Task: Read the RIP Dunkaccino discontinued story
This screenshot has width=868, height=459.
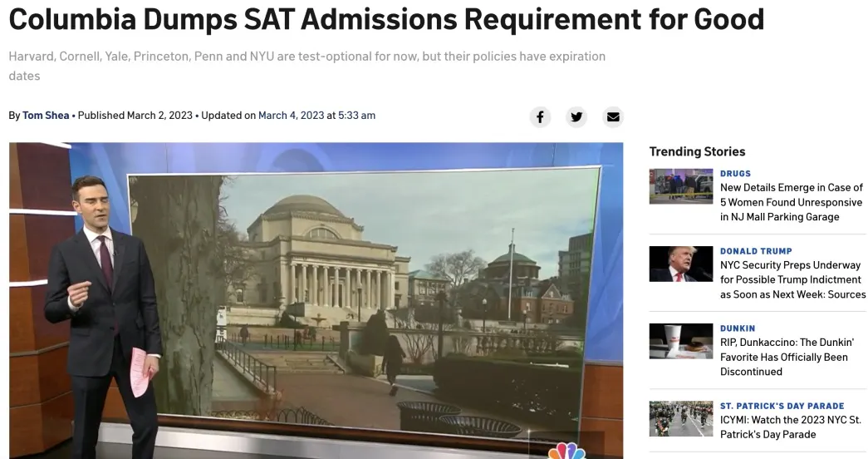Action: pyautogui.click(x=787, y=357)
